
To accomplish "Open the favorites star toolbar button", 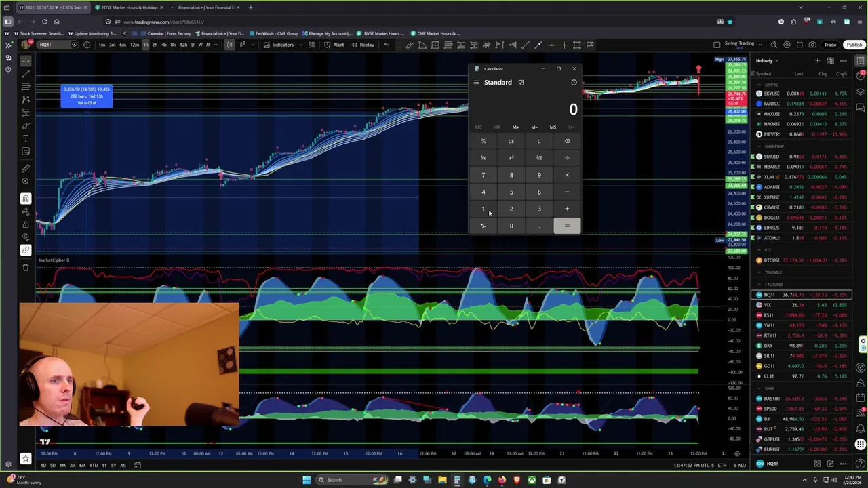I will coord(26,459).
